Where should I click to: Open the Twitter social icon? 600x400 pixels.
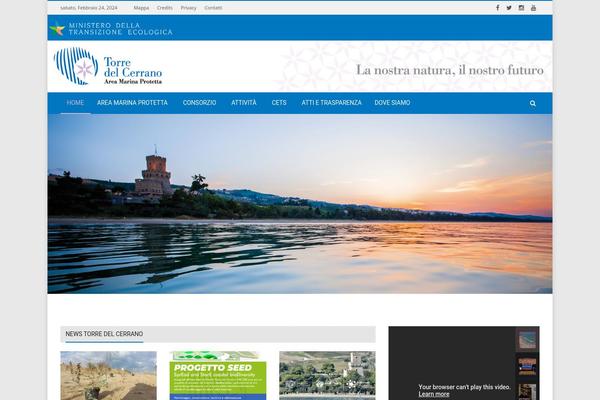509,7
